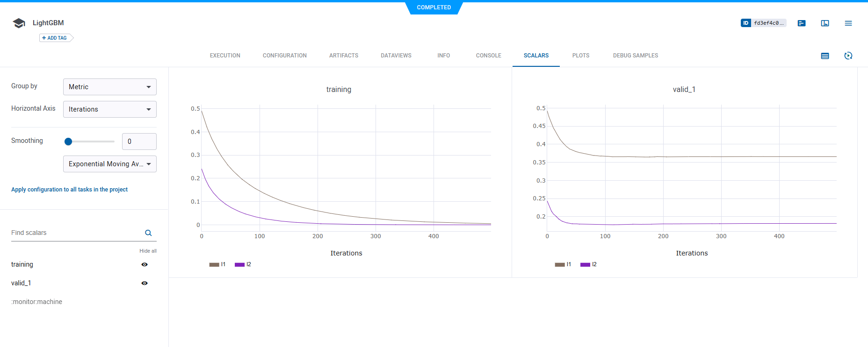Click the LightGBM experiment graduation cap icon
The width and height of the screenshot is (868, 347).
[19, 23]
